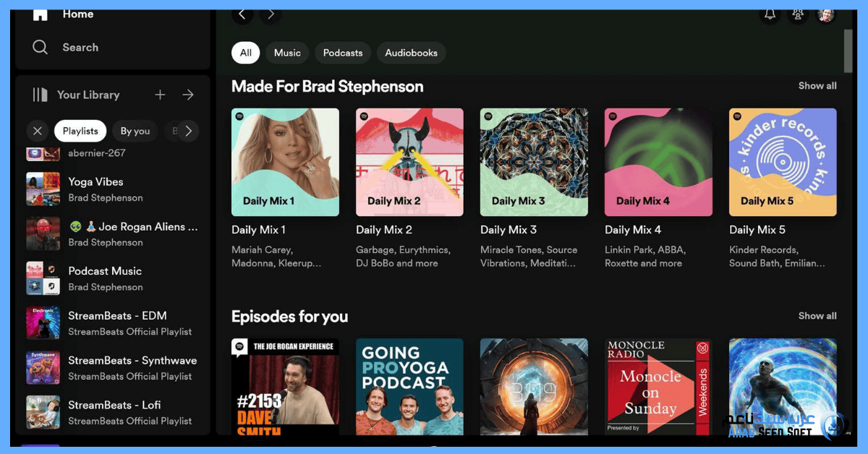Click the Your Library label
Image resolution: width=868 pixels, height=454 pixels.
point(88,95)
